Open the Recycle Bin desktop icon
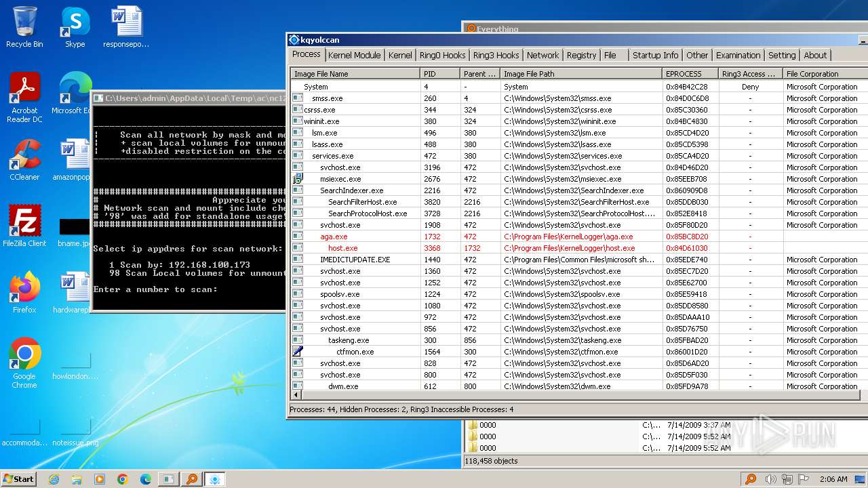 click(x=24, y=27)
